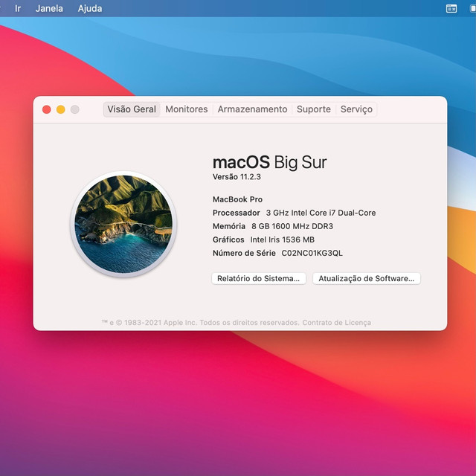The image size is (476, 476).
Task: Switch to the Monitores tab
Action: click(x=187, y=109)
